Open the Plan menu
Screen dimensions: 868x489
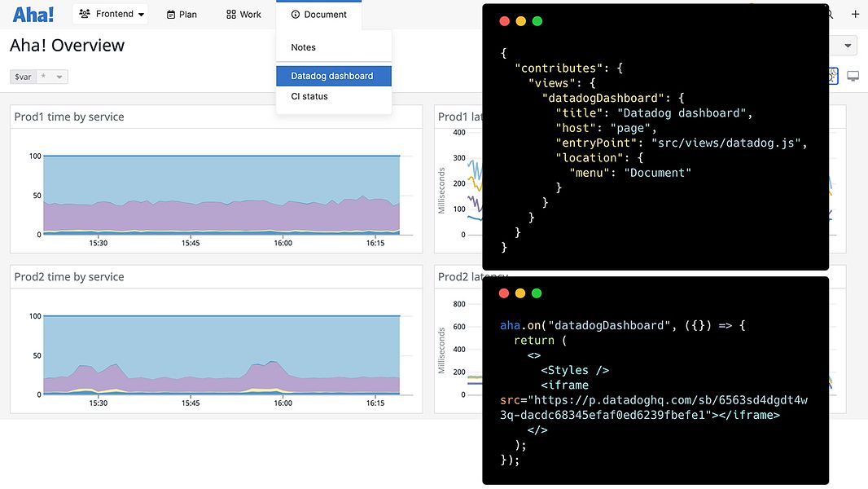coord(182,15)
